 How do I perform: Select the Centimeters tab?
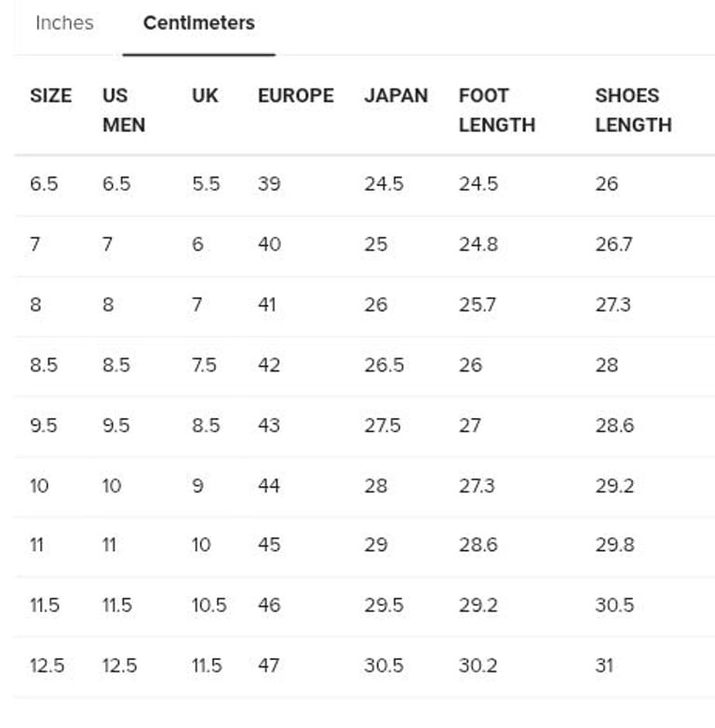pyautogui.click(x=198, y=23)
